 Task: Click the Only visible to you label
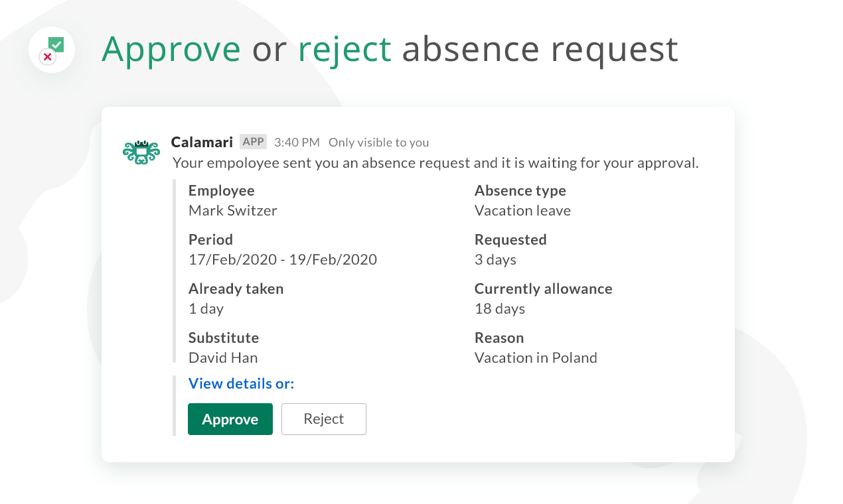[x=379, y=143]
